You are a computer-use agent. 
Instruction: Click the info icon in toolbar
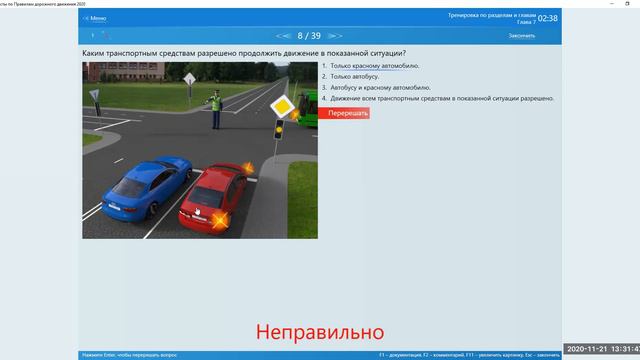(93, 36)
